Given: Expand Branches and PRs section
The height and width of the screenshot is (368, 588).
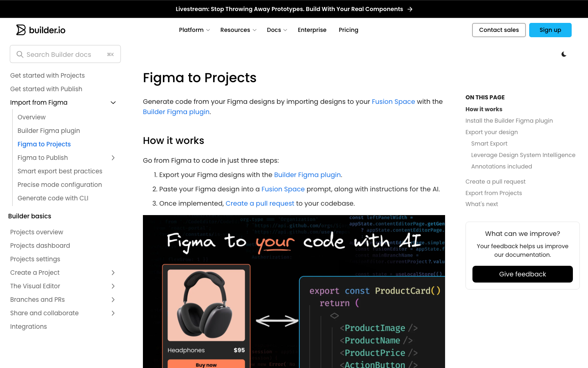Looking at the screenshot, I should tap(113, 300).
